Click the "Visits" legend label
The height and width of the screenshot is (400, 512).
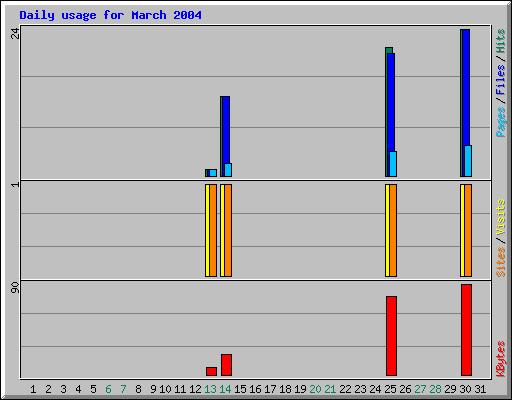pos(501,218)
